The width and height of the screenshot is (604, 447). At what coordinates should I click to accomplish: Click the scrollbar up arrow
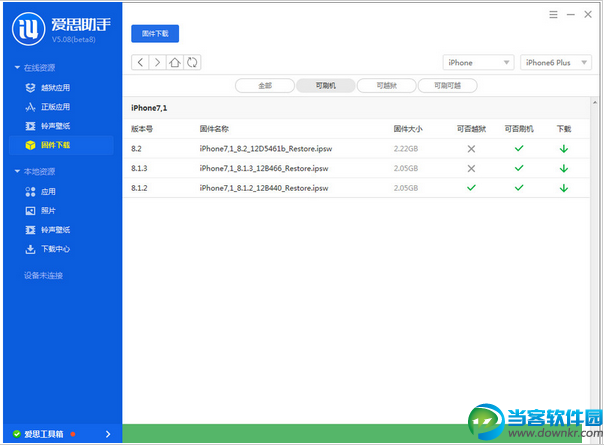(x=594, y=102)
